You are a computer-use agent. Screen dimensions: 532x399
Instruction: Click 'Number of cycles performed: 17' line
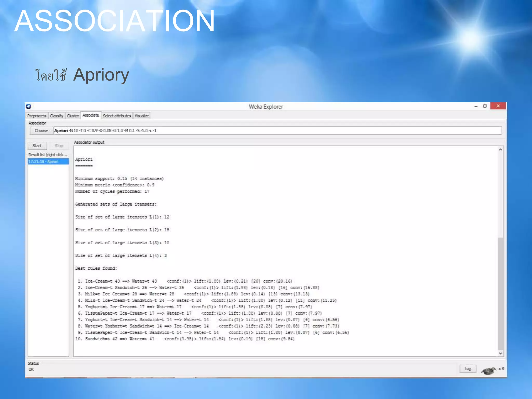(112, 191)
